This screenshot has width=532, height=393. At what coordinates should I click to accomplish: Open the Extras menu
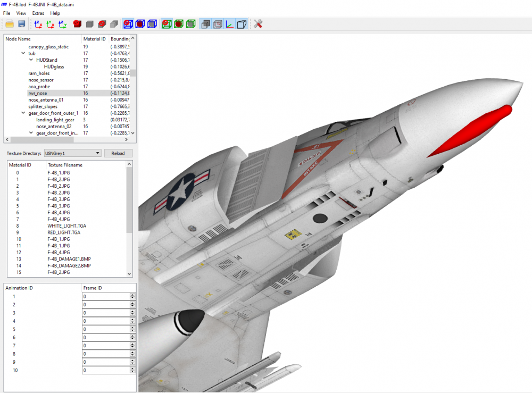tap(38, 13)
